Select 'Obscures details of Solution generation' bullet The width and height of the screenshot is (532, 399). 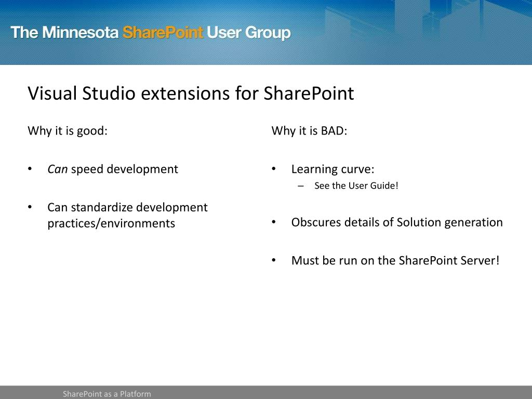tap(396, 222)
